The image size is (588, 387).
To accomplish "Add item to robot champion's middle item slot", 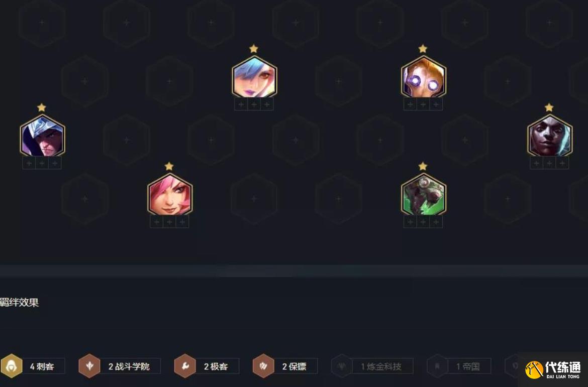I will pyautogui.click(x=423, y=104).
